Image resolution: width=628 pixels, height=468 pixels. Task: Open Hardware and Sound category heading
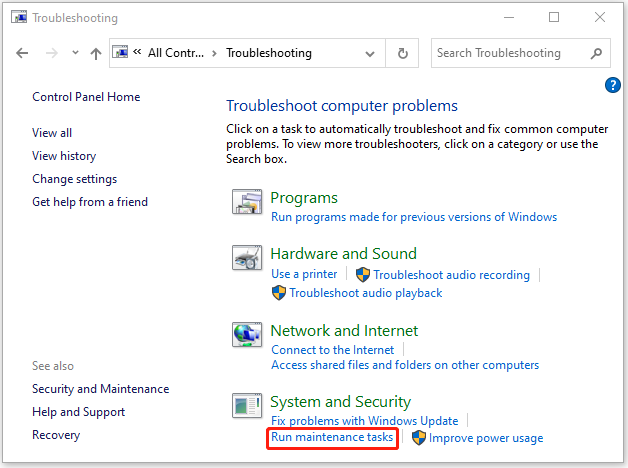click(344, 254)
